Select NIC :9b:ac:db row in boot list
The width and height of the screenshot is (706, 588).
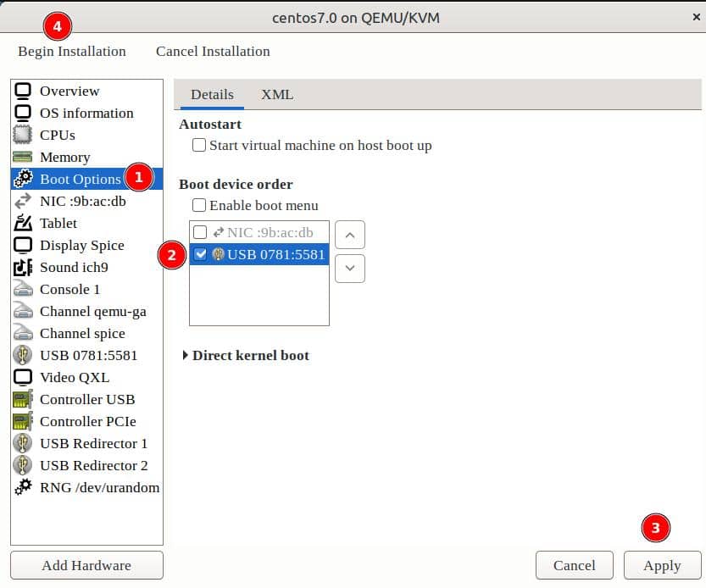tap(259, 232)
